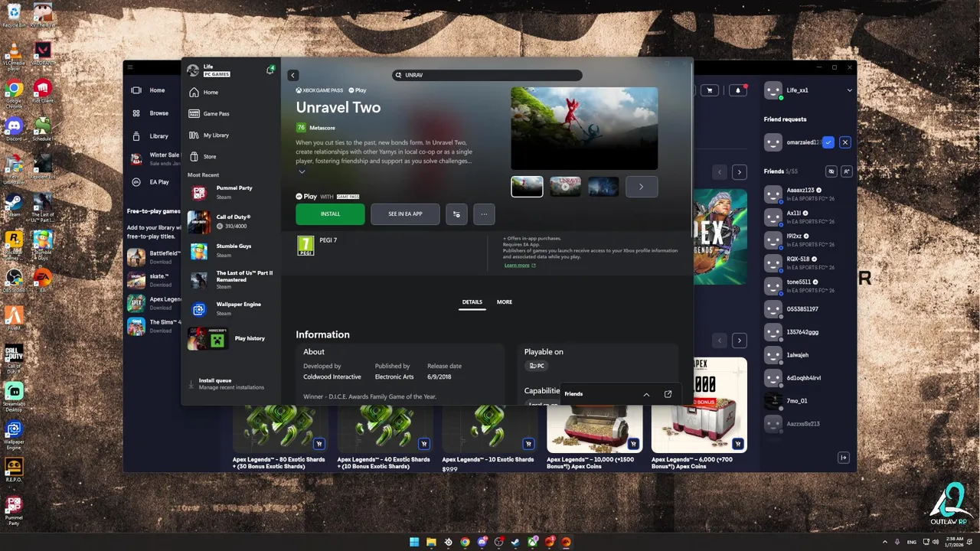Open Steam from the taskbar

click(x=515, y=542)
